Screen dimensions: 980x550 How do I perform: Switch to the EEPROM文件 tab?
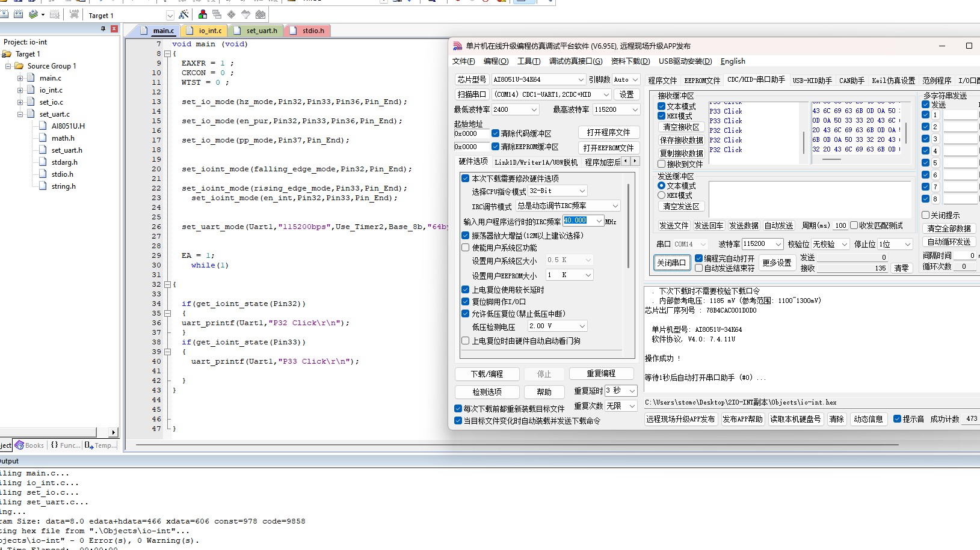click(702, 81)
